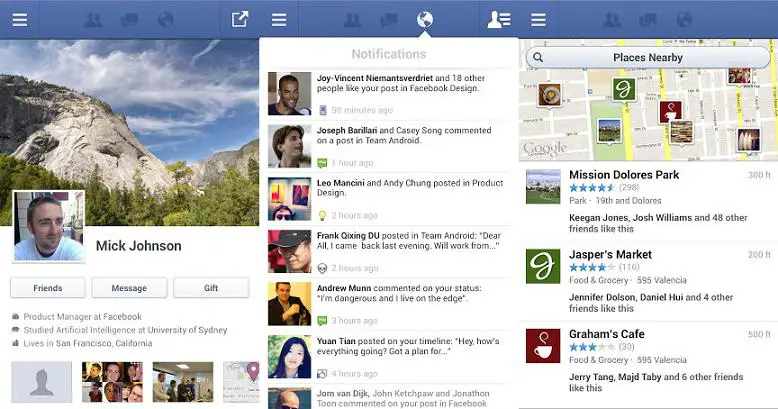The height and width of the screenshot is (409, 778).
Task: Click "Product Manager at Facebook" line
Action: point(77,317)
